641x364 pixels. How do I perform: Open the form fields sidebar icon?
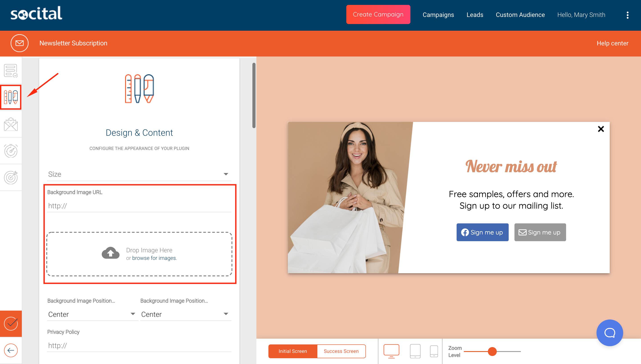pyautogui.click(x=11, y=71)
